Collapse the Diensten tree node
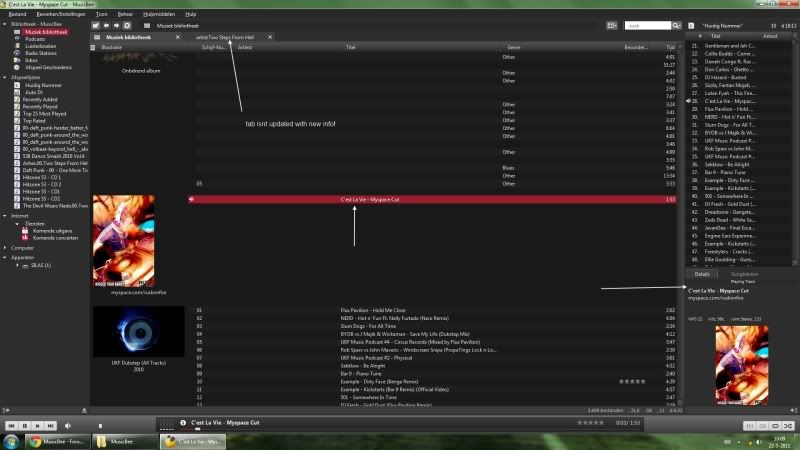Screen dimensions: 800x450 click(17, 223)
